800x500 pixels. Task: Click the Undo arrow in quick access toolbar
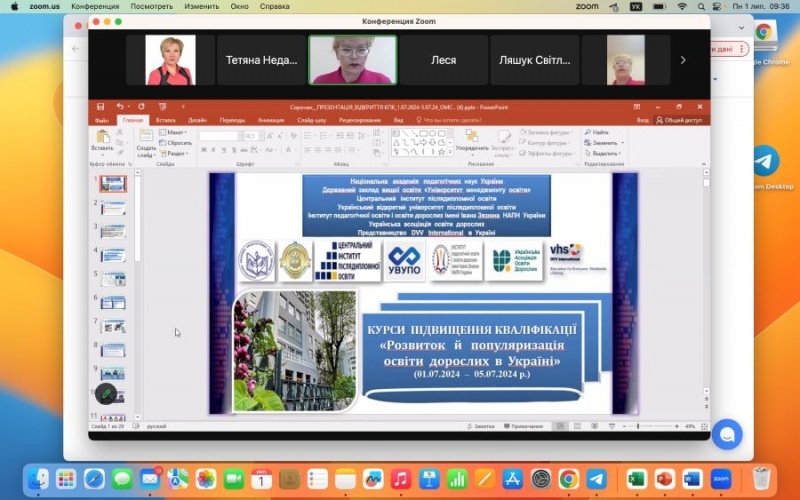pyautogui.click(x=118, y=106)
